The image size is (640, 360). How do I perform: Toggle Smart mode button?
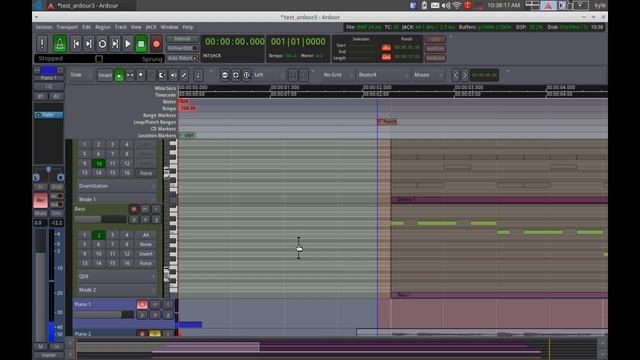[105, 75]
